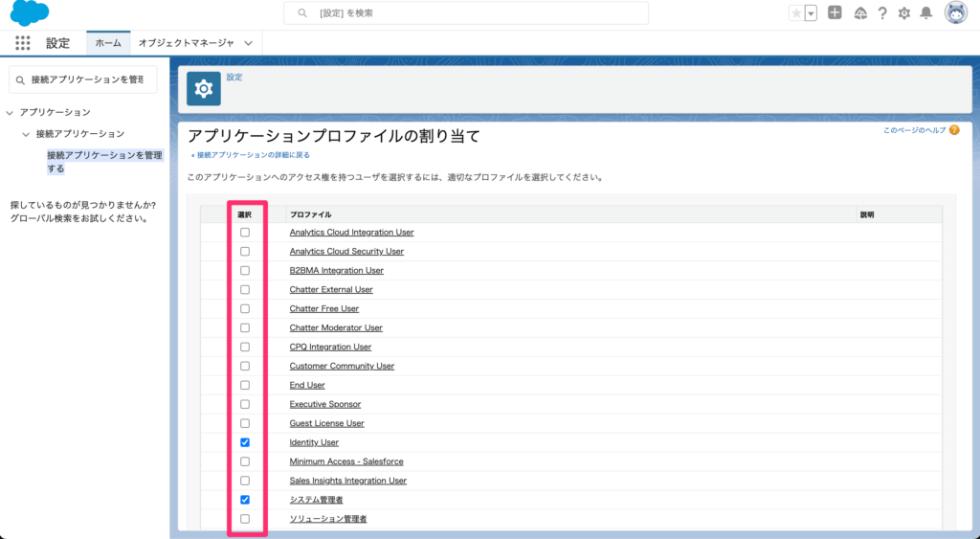
Task: Open Chatter Free User profile link
Action: pos(323,309)
